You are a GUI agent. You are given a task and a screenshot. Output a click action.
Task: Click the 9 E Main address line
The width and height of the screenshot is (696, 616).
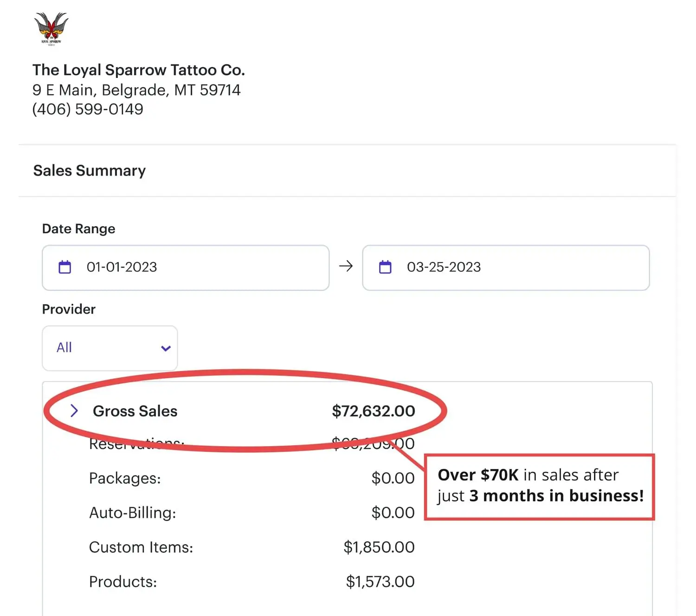[x=136, y=90]
